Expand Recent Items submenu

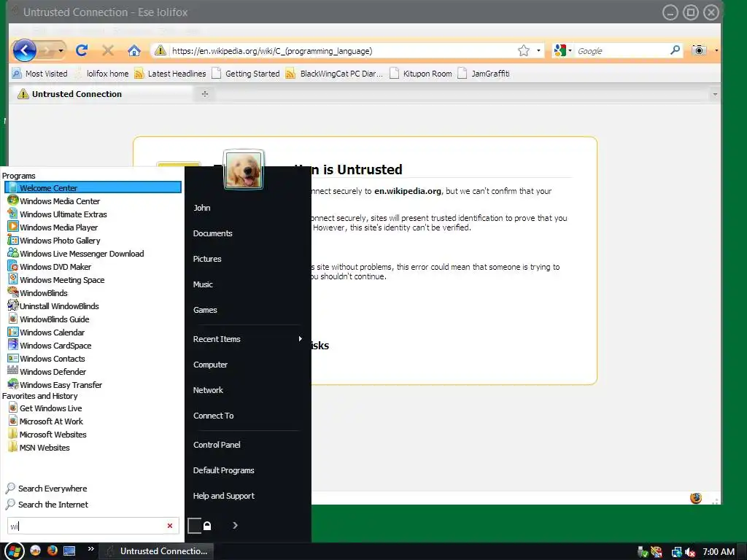coord(300,338)
